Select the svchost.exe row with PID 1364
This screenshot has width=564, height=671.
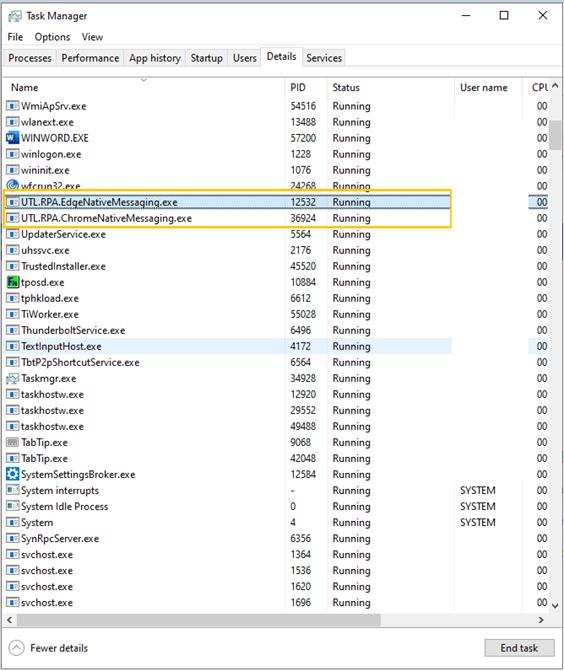click(276, 555)
